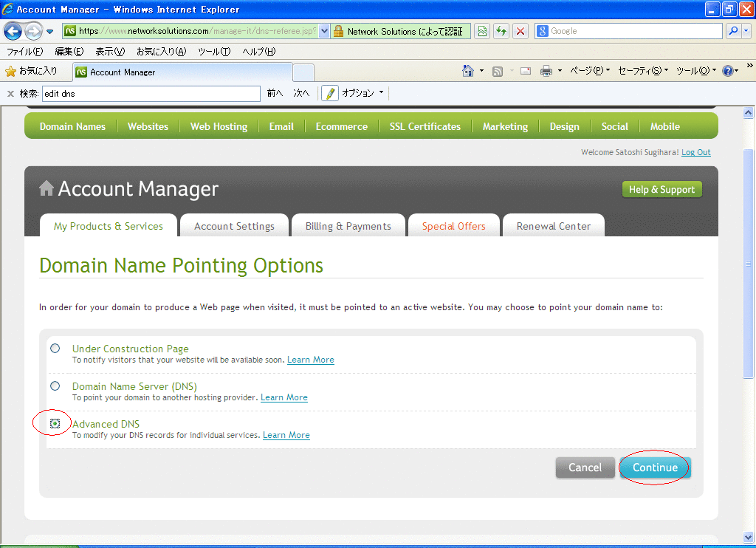Open the 編集(E) menu

69,51
